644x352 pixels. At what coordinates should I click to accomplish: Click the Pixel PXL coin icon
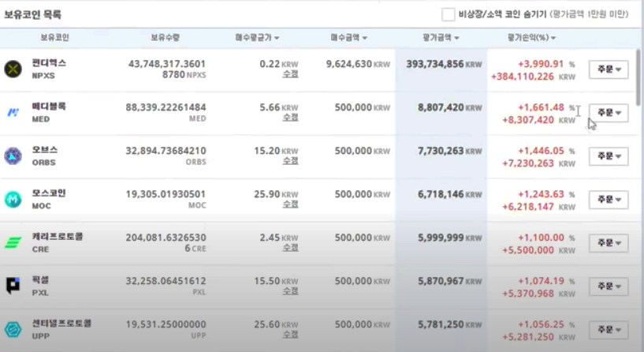point(13,286)
